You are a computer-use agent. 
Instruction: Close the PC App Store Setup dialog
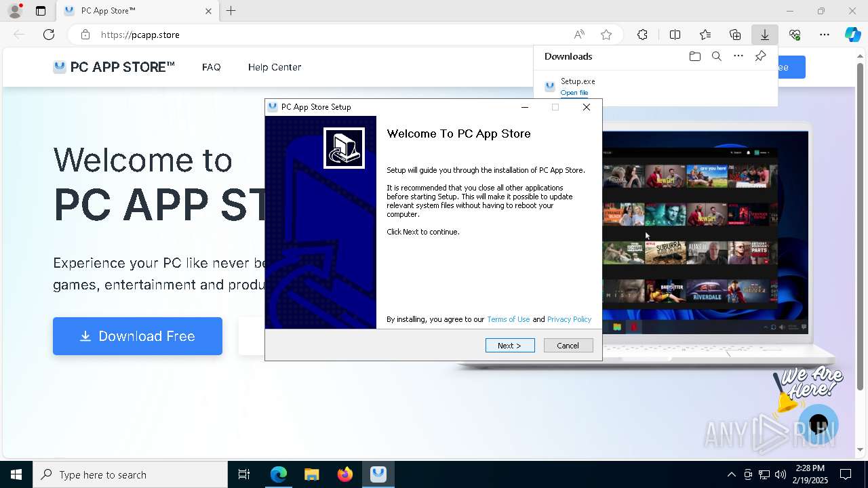point(587,107)
